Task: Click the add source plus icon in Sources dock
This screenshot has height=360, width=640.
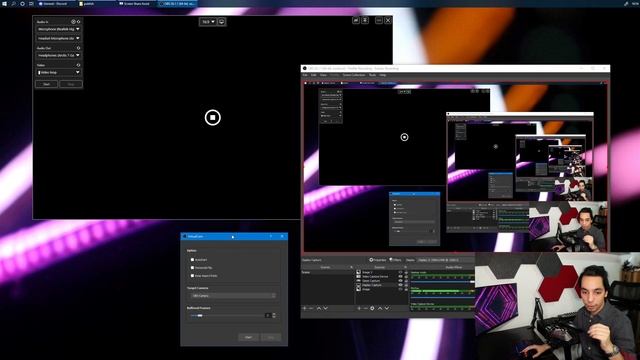Action: (x=359, y=308)
